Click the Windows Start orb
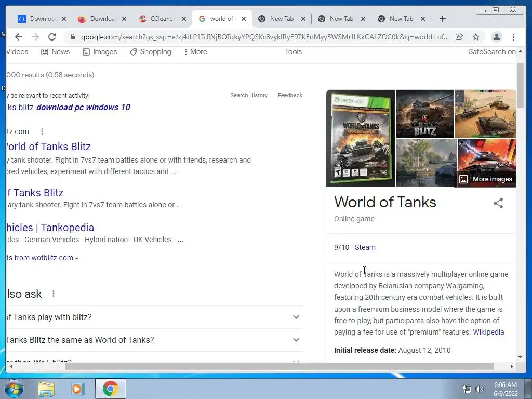This screenshot has height=399, width=532. [x=14, y=389]
